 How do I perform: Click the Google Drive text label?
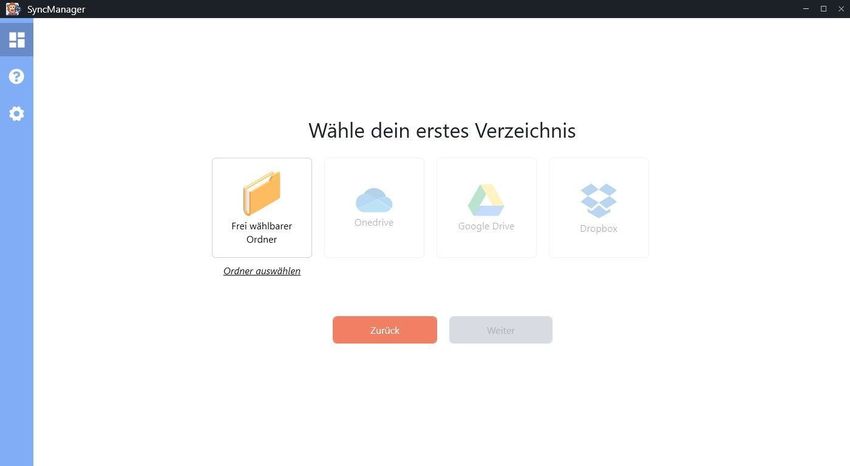pos(486,226)
